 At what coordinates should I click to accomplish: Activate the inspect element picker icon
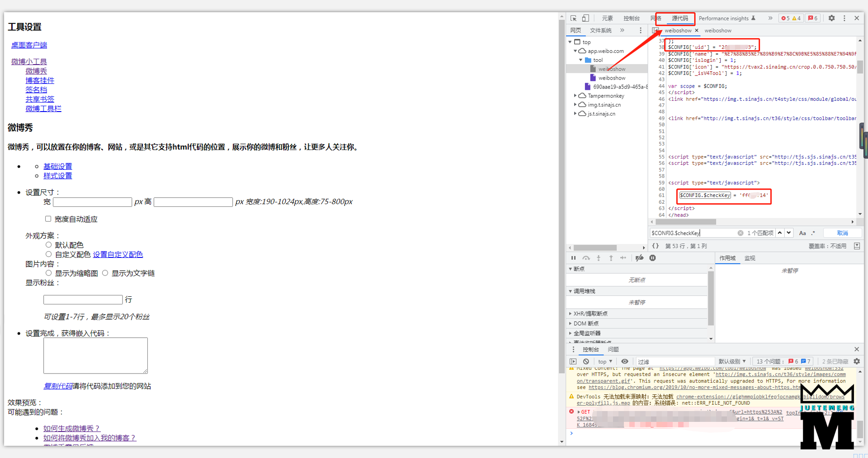573,18
